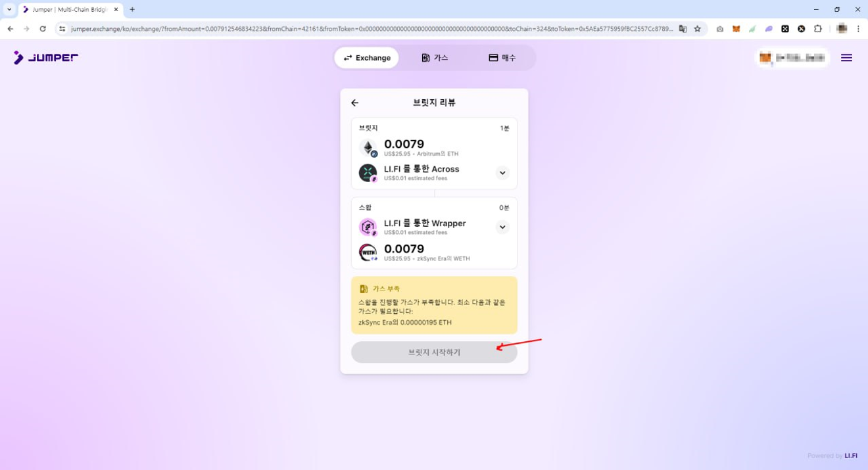Viewport: 868px width, 470px height.
Task: Open the Chrome profile avatar
Action: [842, 29]
